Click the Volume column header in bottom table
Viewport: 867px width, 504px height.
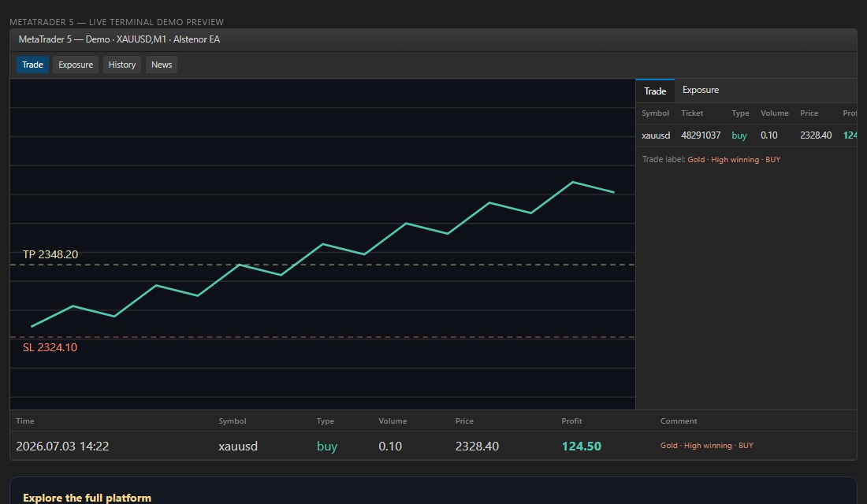(393, 421)
